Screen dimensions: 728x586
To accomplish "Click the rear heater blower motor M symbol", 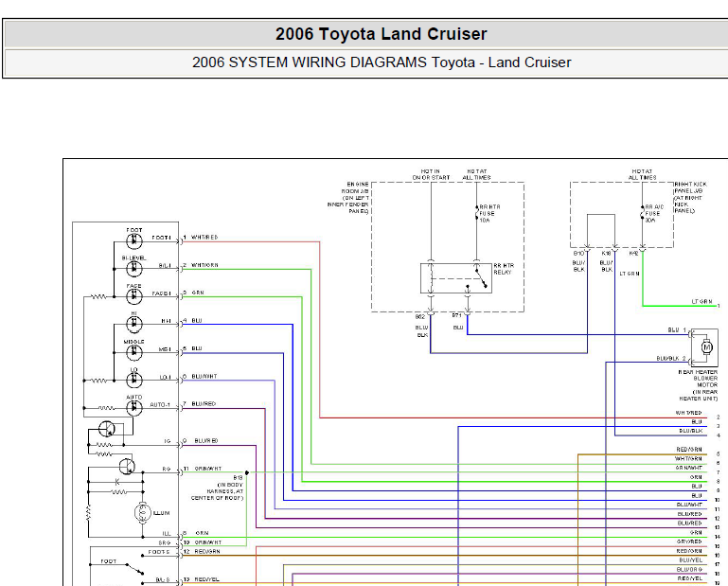I will click(x=706, y=346).
